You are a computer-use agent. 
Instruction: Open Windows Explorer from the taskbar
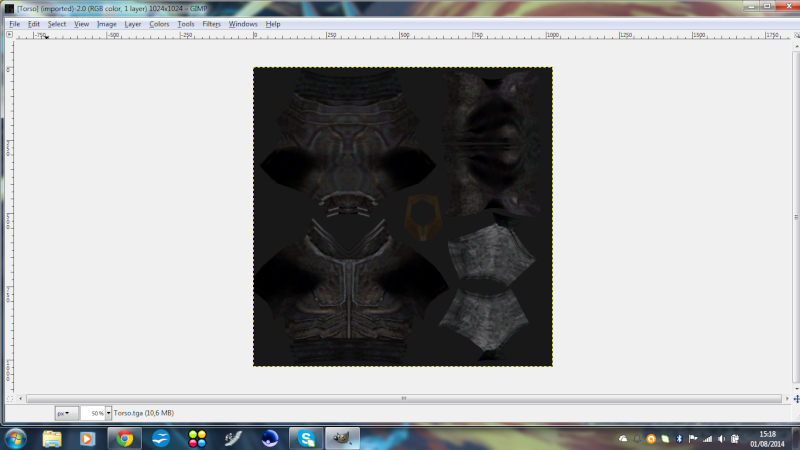tap(52, 438)
